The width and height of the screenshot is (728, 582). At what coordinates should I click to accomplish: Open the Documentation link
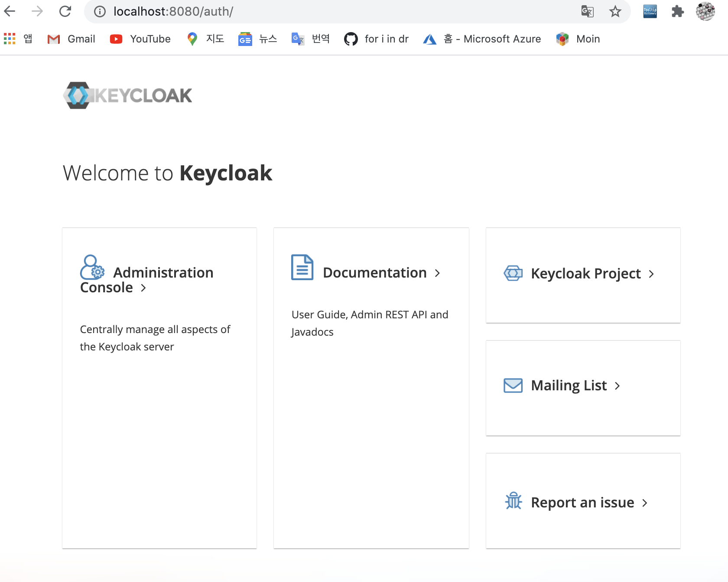[375, 273]
